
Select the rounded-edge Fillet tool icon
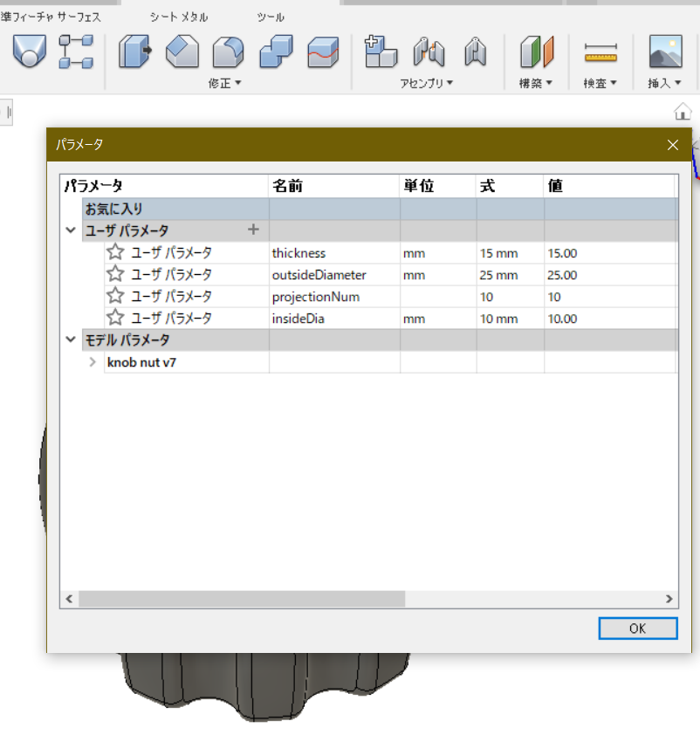click(228, 52)
